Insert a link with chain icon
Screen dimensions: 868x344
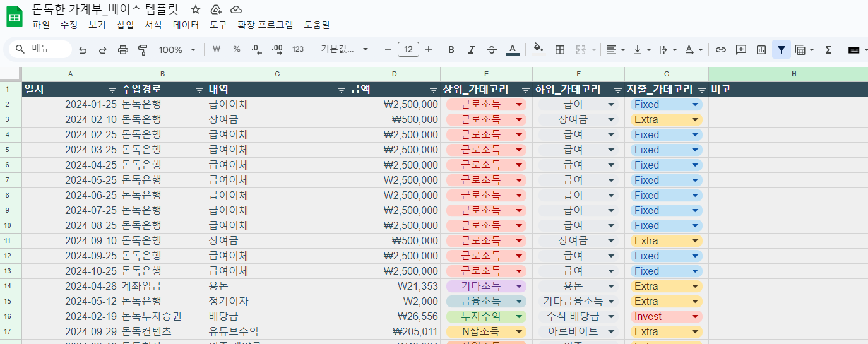720,50
